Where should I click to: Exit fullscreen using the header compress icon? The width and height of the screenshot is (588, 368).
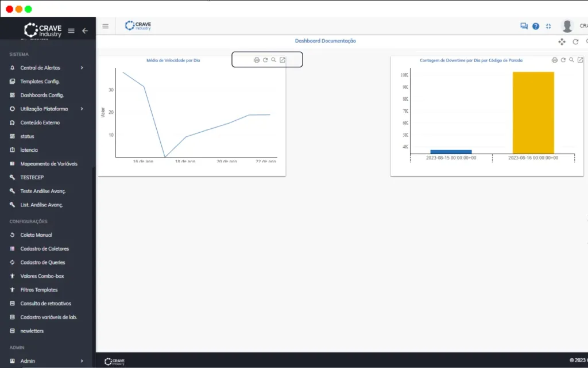pos(548,26)
